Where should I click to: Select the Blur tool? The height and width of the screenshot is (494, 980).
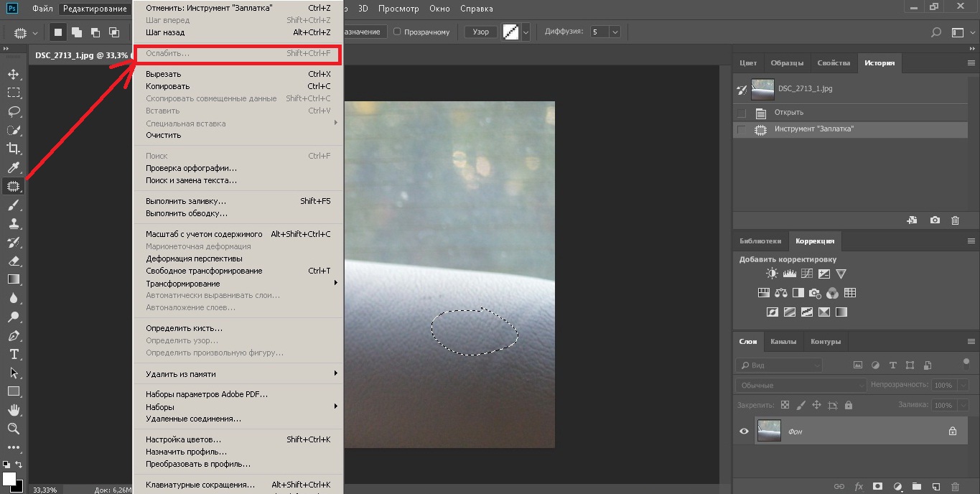tap(14, 298)
